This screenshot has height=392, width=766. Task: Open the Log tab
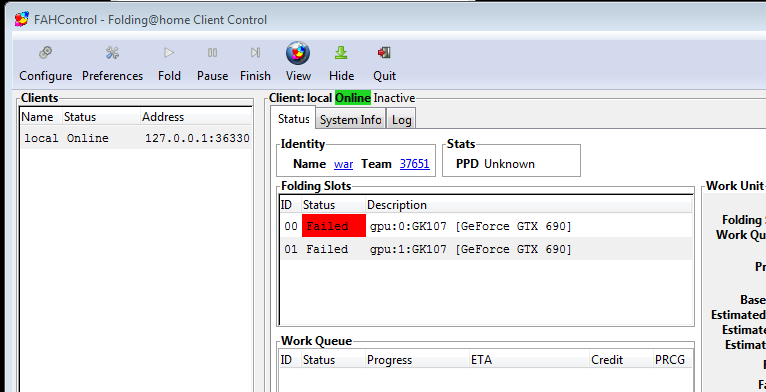(402, 120)
